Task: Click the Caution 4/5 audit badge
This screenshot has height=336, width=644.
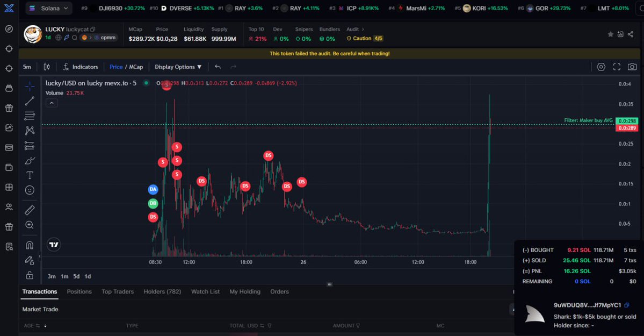Action: click(x=365, y=38)
